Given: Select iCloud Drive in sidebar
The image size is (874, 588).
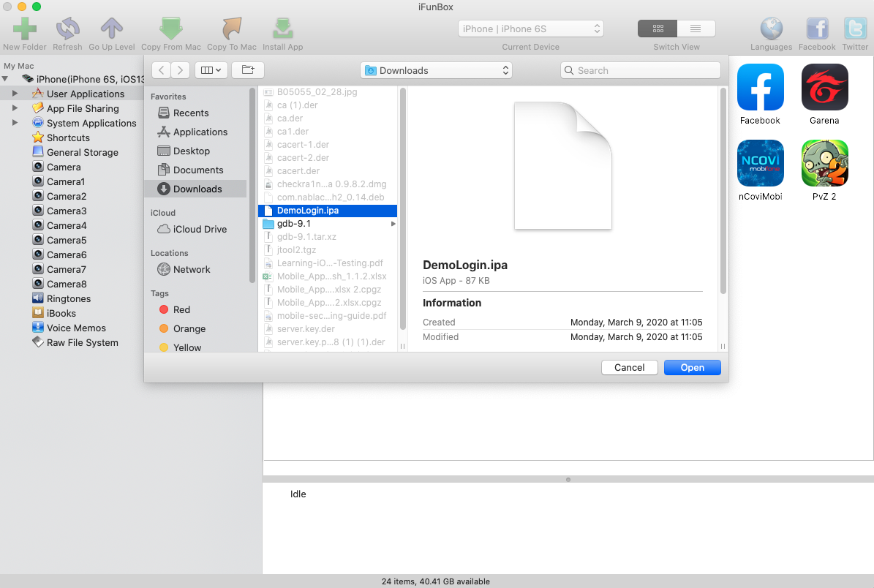Looking at the screenshot, I should click(x=195, y=229).
